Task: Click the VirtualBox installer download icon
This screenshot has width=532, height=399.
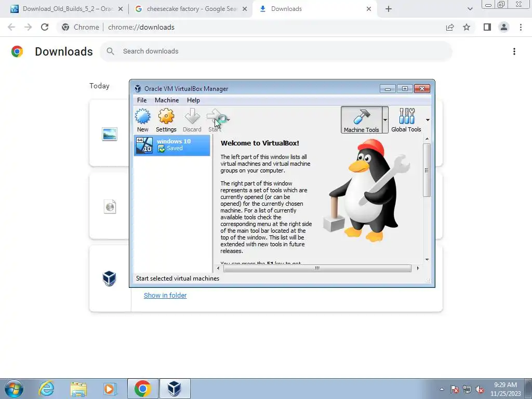Action: 109,278
